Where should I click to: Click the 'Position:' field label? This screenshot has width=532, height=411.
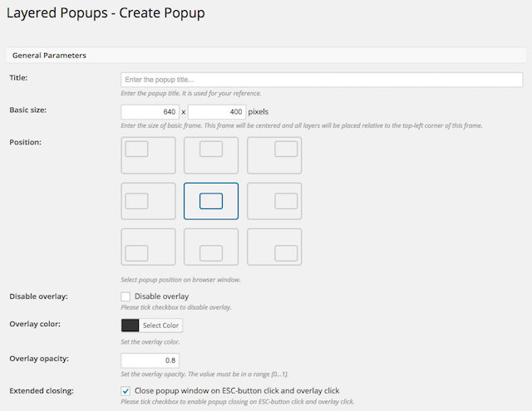point(26,142)
